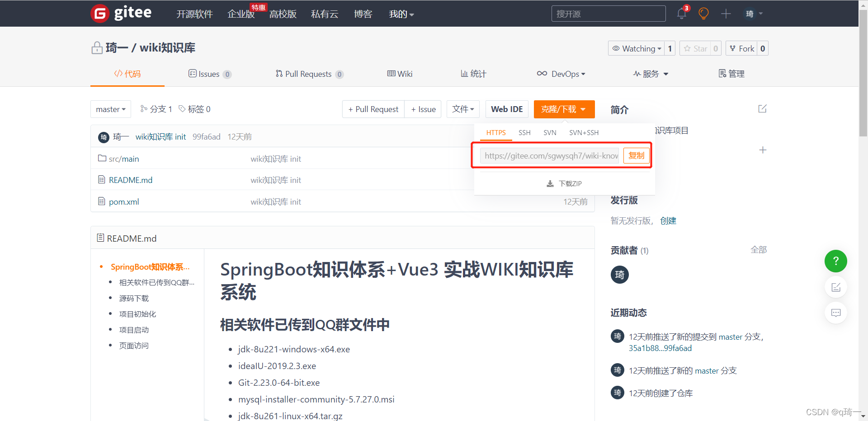Click the 下载ZIP download option
Screen dimensions: 868x421
point(564,183)
